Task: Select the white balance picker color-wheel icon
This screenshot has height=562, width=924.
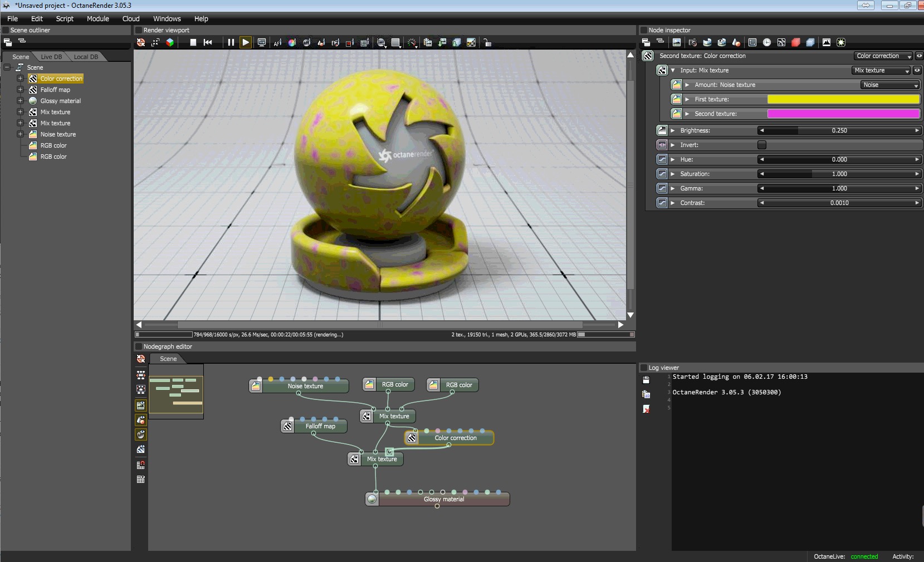Action: tap(292, 42)
